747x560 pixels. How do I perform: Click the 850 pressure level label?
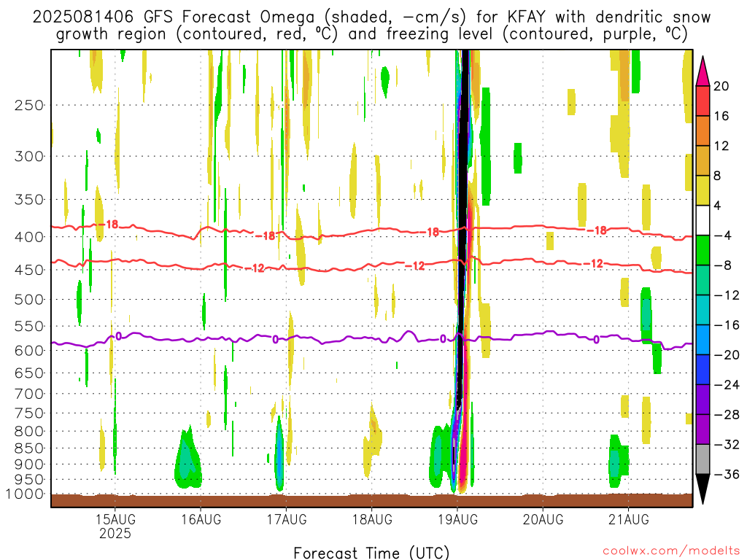pyautogui.click(x=29, y=448)
